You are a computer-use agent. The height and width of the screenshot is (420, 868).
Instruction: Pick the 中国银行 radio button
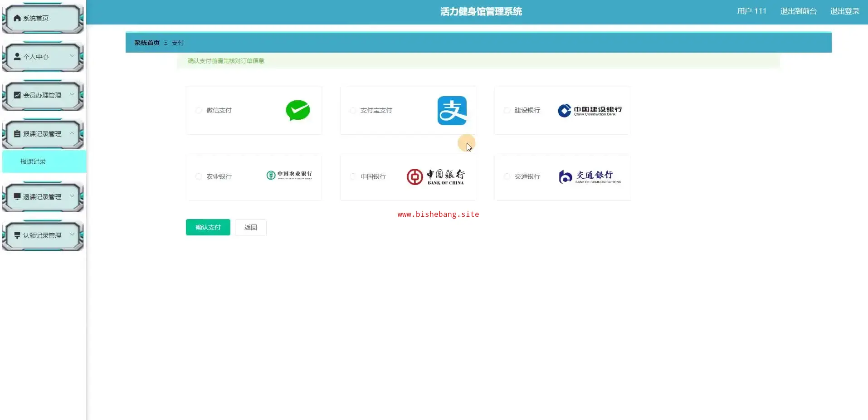(x=353, y=176)
